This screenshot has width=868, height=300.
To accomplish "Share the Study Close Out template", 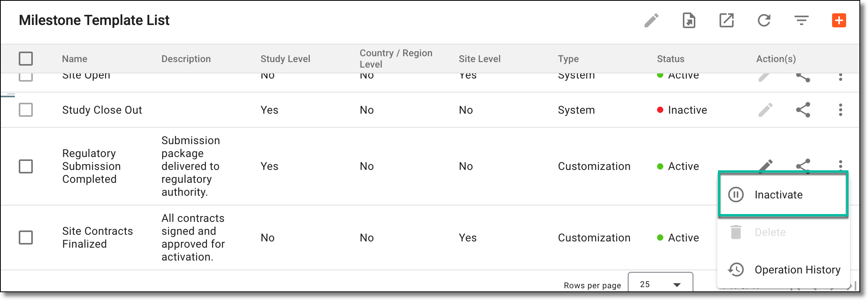I will coord(803,110).
